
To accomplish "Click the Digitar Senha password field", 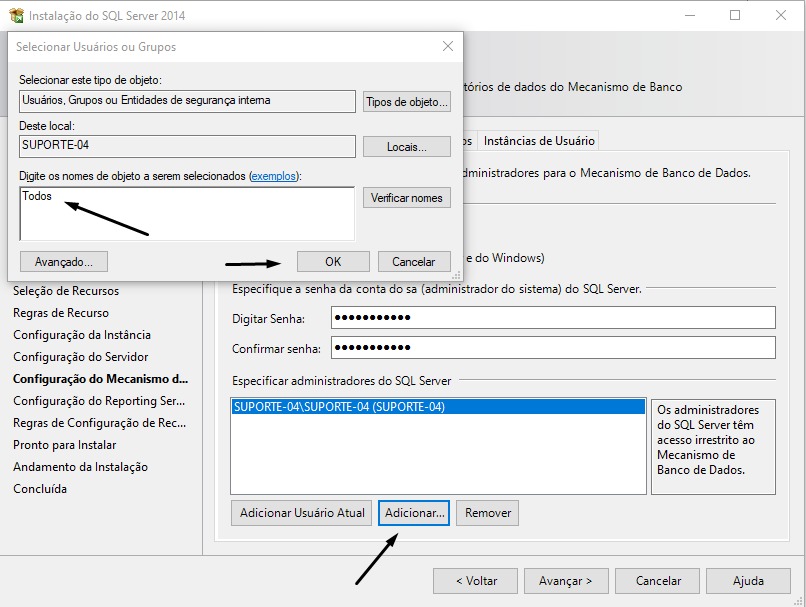I will coord(553,318).
